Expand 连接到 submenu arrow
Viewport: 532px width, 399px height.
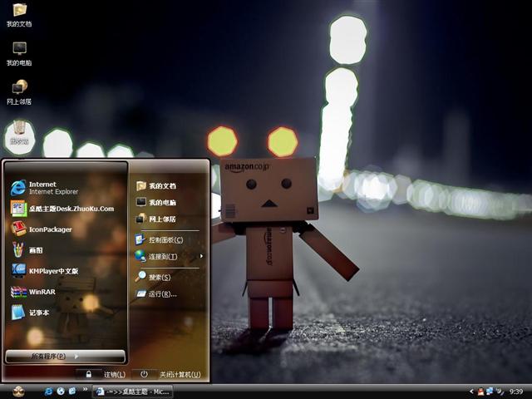coord(201,256)
